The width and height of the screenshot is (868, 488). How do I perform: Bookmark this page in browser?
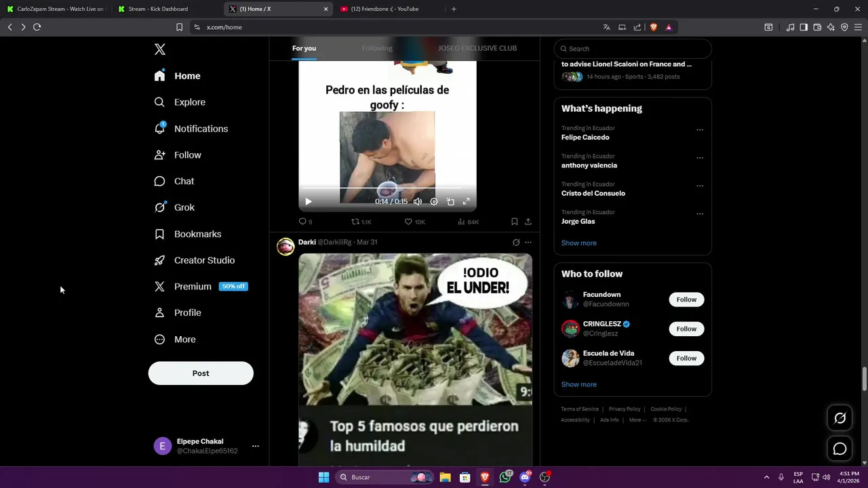point(179,27)
